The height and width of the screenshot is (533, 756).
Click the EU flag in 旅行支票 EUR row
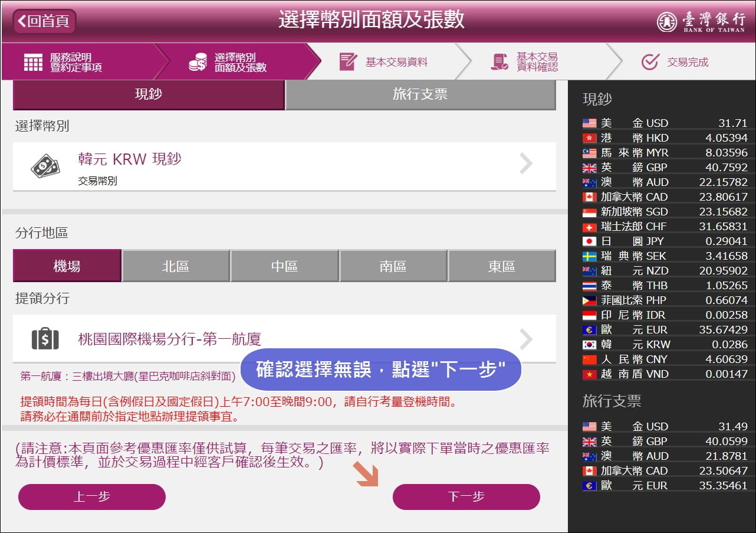coord(590,486)
